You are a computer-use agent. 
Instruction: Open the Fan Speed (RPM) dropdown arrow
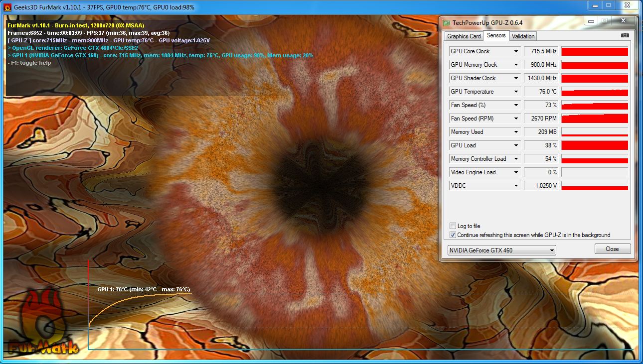[516, 119]
